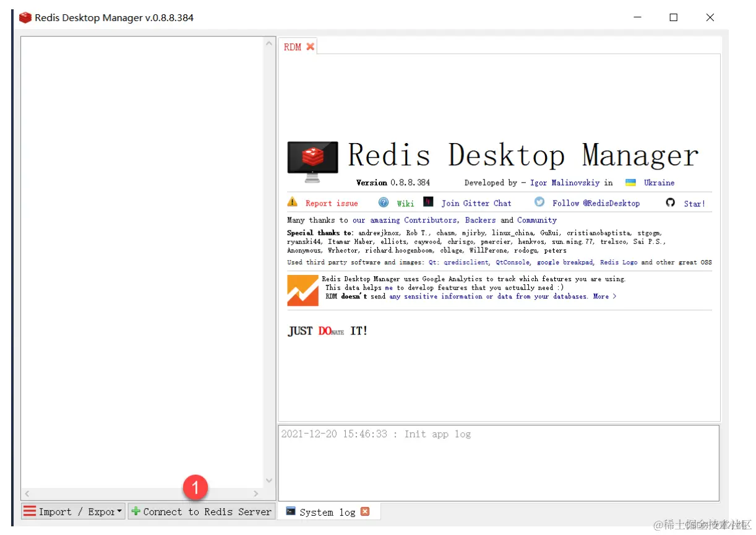
Task: Click the Google Analytics chart icon
Action: [303, 290]
